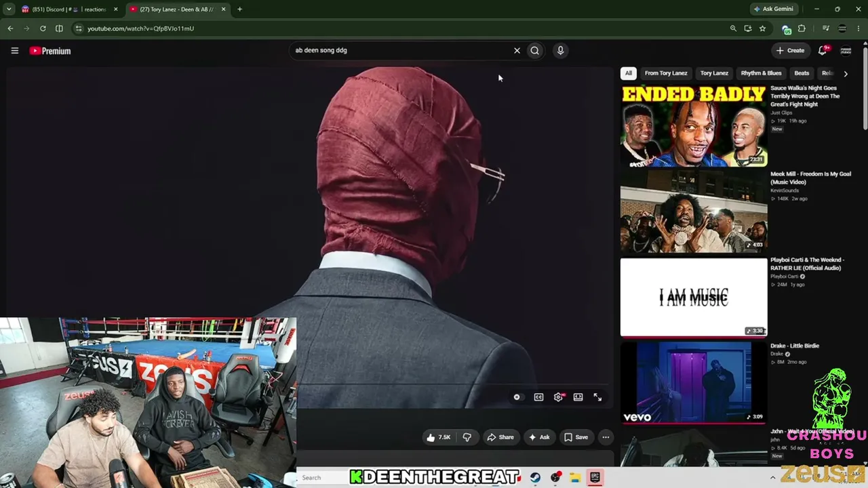Open the tab search dropdown arrow
The height and width of the screenshot is (488, 868).
[9, 9]
